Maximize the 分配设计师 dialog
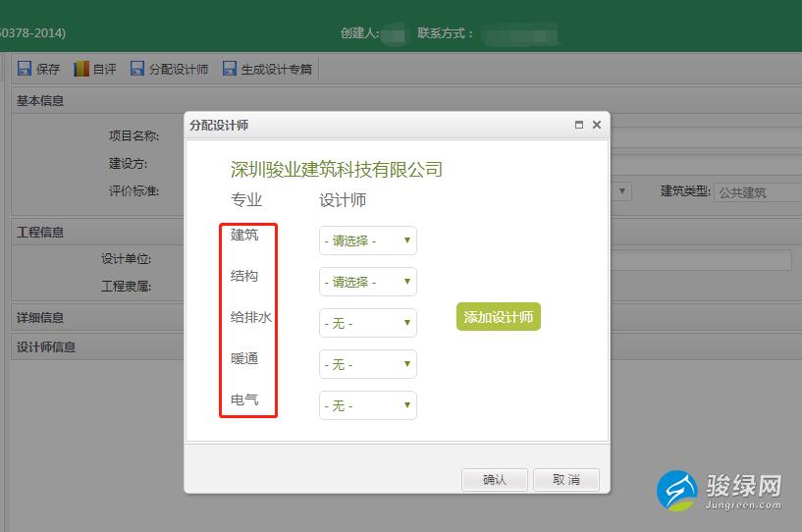The height and width of the screenshot is (532, 802). click(579, 125)
